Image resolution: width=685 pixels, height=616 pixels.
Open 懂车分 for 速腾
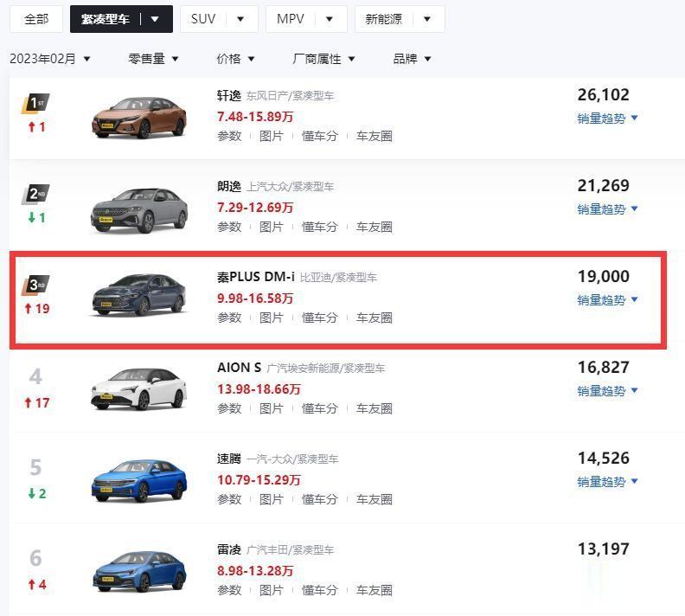tap(319, 499)
